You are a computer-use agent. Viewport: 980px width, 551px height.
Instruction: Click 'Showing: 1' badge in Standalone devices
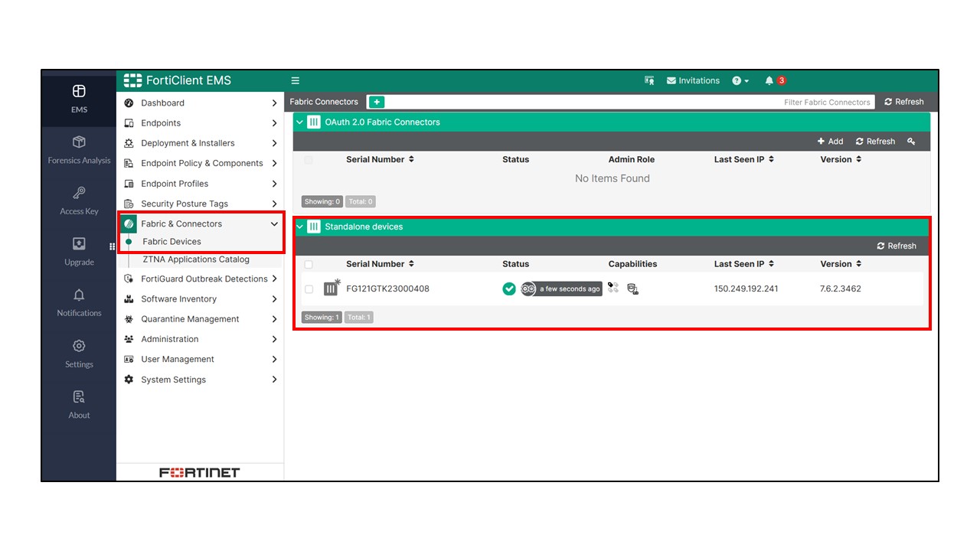tap(322, 318)
